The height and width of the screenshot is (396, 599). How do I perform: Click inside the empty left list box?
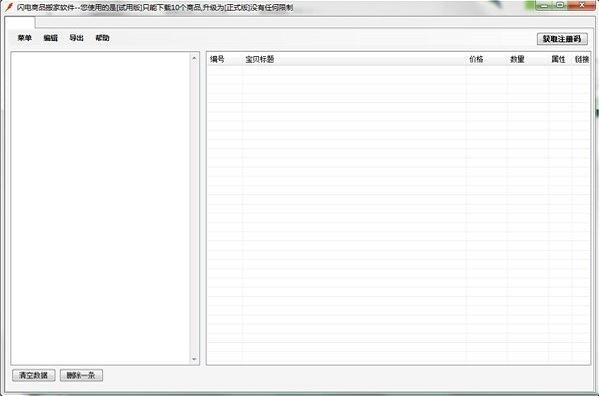(100, 208)
